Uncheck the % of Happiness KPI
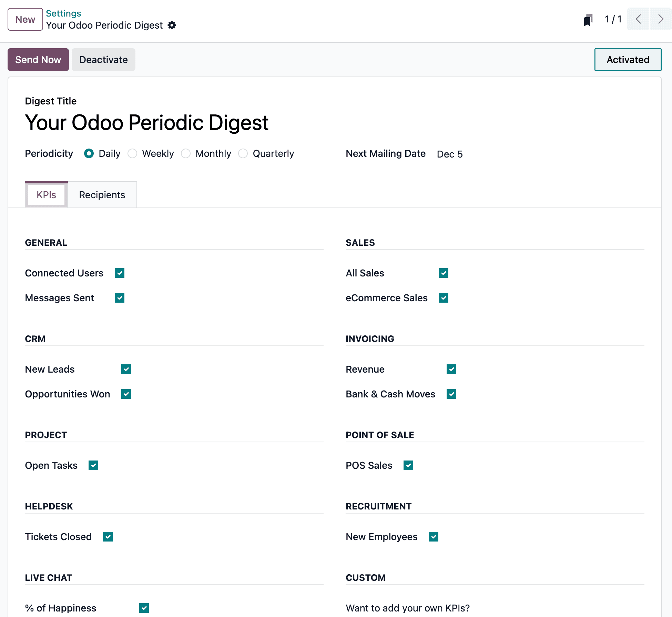672x617 pixels. point(144,608)
